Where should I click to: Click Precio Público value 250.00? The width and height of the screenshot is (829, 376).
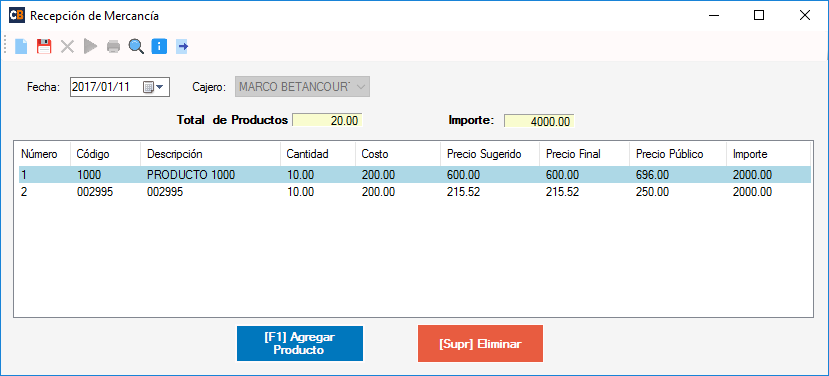652,192
